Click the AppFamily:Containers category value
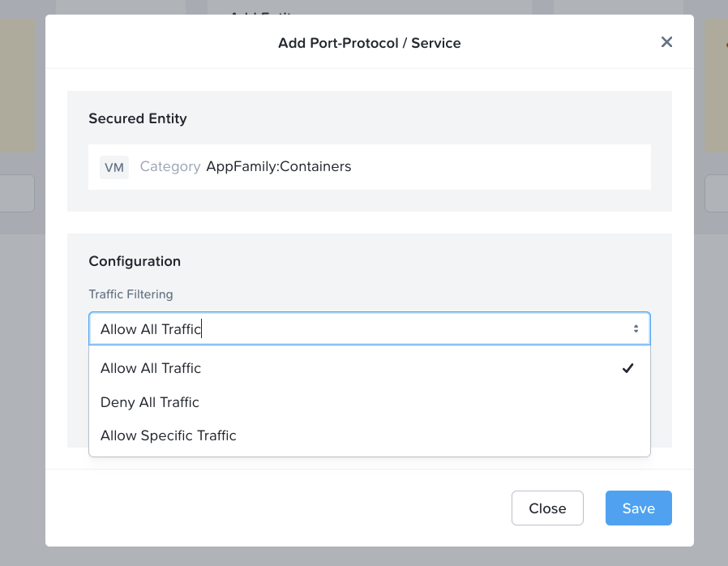 pos(279,166)
